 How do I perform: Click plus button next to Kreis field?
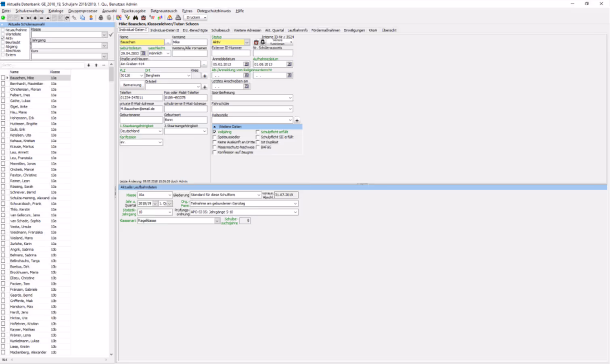[x=205, y=76]
